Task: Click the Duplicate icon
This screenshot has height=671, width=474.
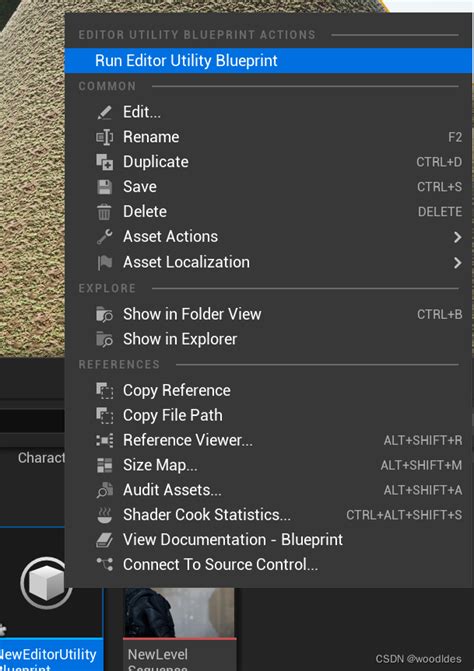Action: click(104, 162)
